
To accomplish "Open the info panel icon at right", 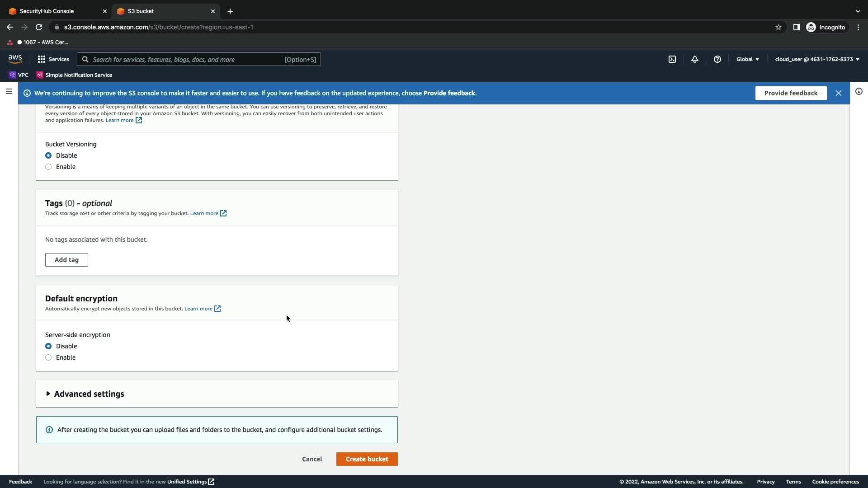I will [859, 92].
